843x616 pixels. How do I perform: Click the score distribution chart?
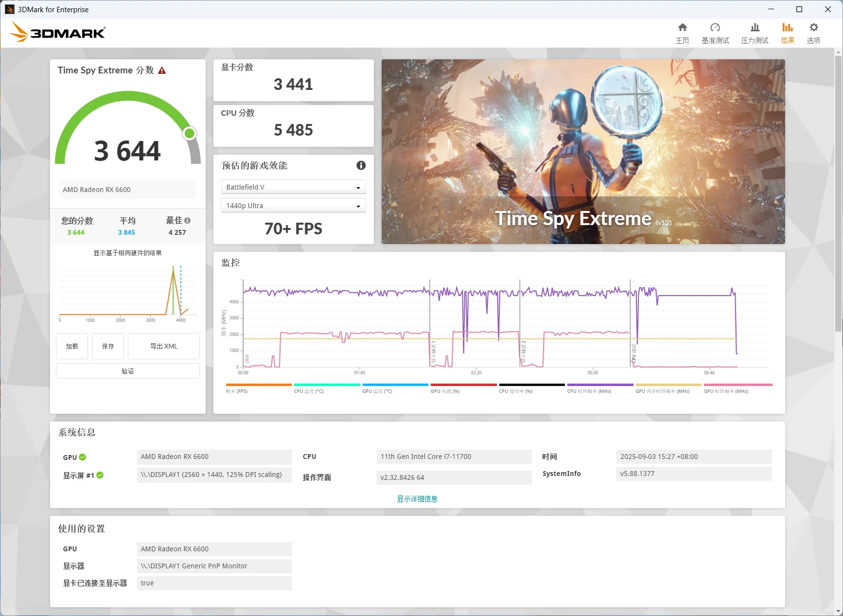128,293
